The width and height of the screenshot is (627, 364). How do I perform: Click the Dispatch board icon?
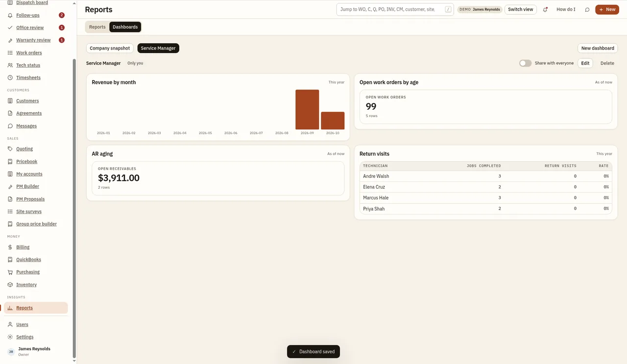pyautogui.click(x=10, y=3)
